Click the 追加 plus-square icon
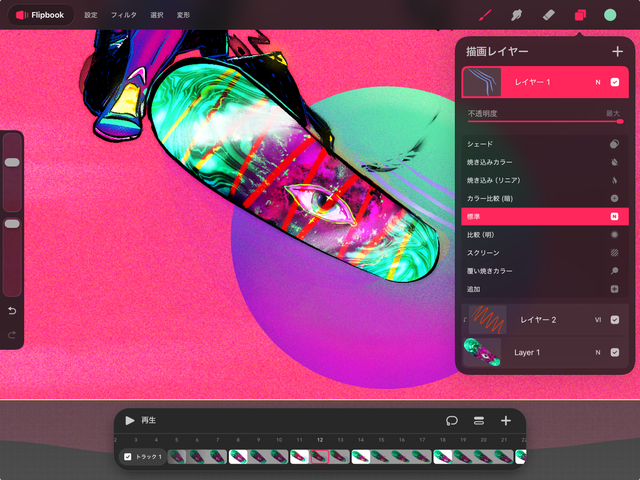Screen dimensions: 640x480 pos(614,289)
